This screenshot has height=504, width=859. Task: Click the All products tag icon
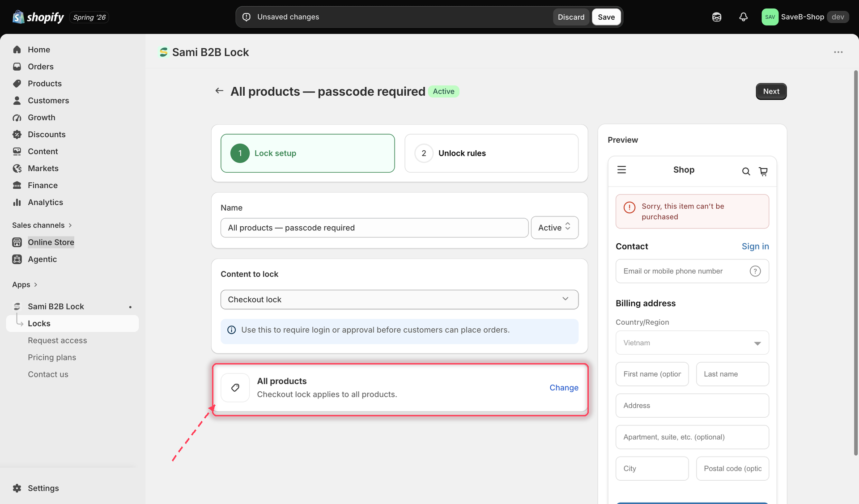(235, 388)
